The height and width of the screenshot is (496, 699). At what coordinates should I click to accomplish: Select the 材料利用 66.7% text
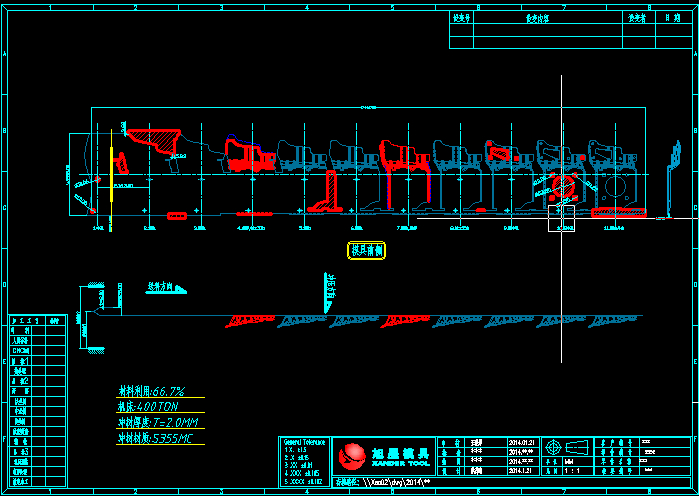coord(154,391)
